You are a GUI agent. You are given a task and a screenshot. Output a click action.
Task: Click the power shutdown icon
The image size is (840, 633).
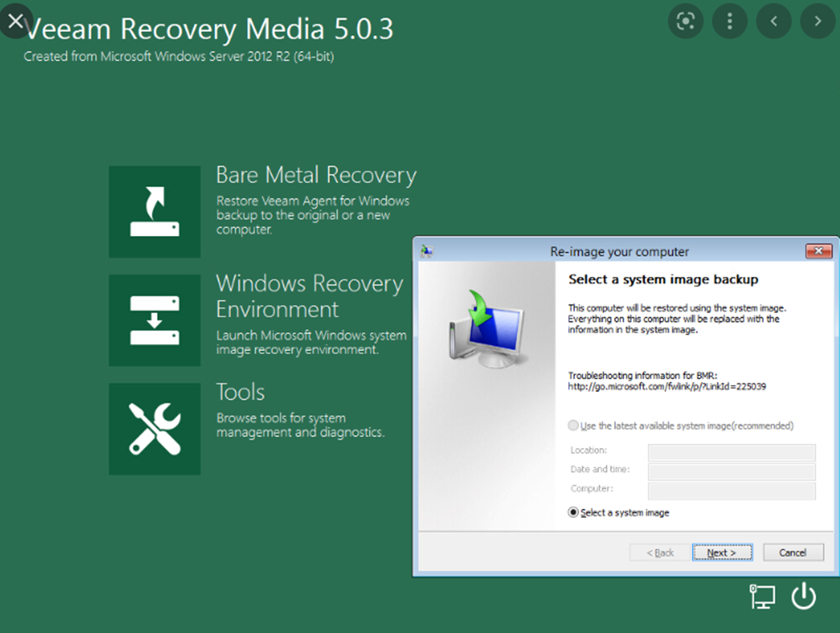point(803,596)
